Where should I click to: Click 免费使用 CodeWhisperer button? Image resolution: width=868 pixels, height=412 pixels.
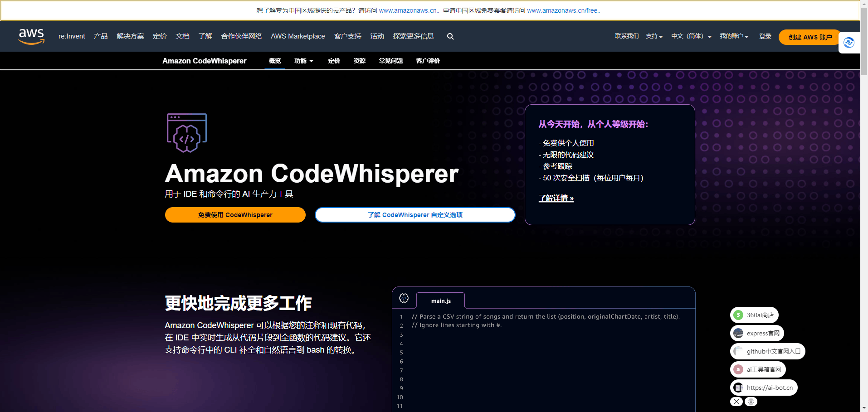pyautogui.click(x=235, y=214)
